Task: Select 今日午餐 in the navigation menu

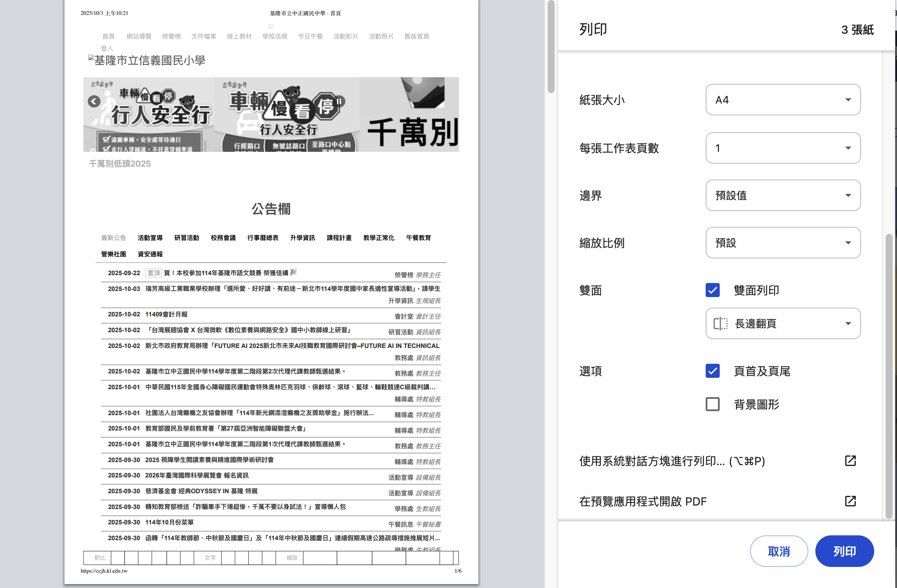Action: coord(309,36)
